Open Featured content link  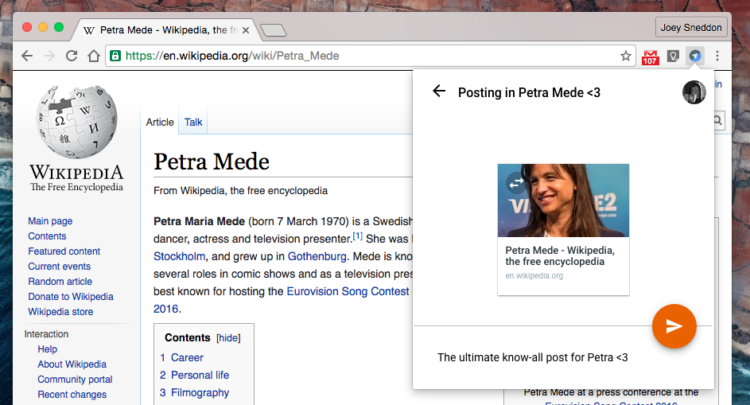click(x=64, y=251)
